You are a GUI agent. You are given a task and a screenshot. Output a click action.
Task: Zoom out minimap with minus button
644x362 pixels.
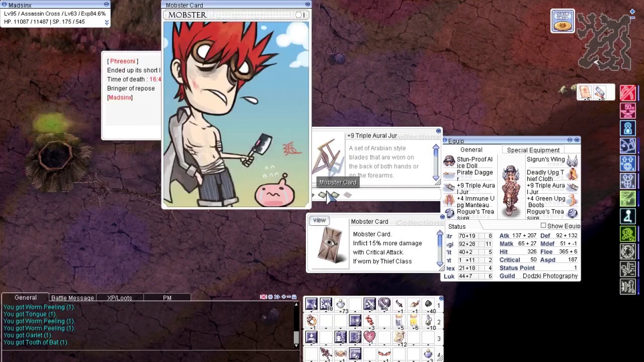tap(632, 18)
